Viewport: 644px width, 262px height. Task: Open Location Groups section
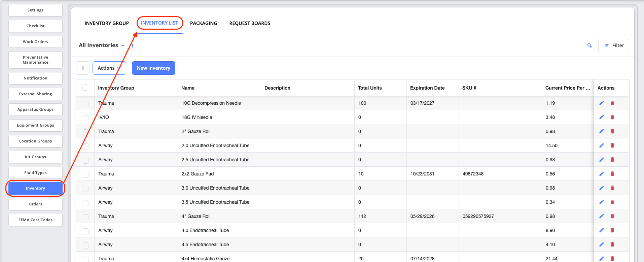pos(35,141)
